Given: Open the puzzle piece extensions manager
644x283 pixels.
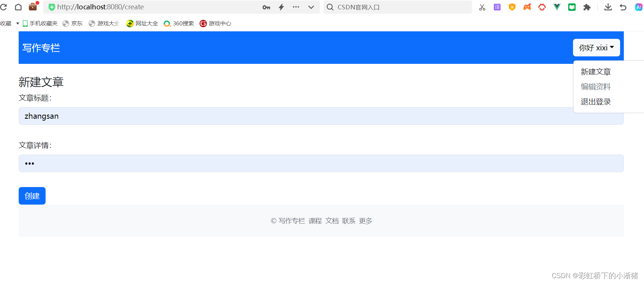Looking at the screenshot, I should point(587,7).
